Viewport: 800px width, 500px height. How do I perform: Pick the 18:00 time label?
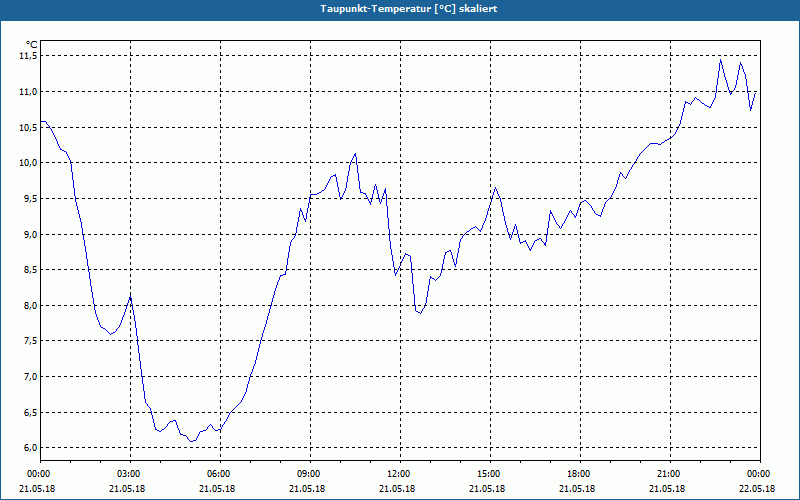578,474
